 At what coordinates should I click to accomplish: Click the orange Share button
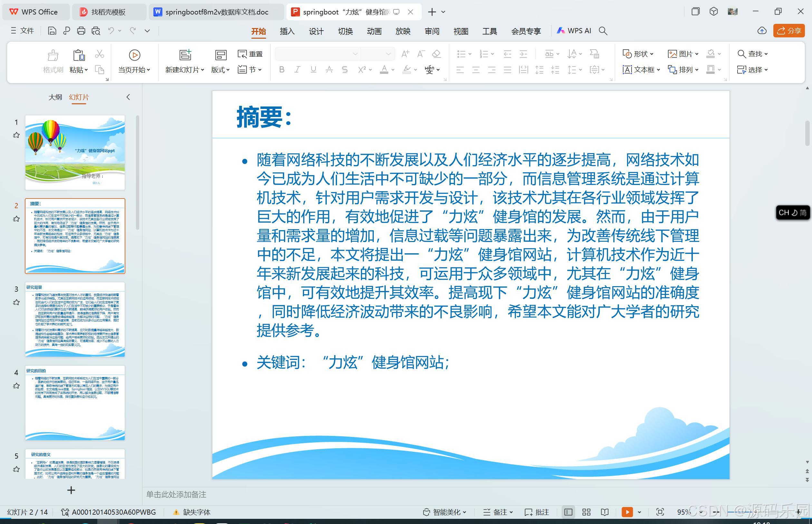(788, 31)
